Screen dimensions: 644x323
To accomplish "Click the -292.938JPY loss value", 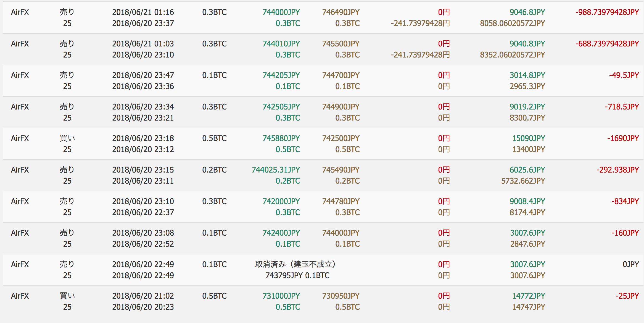I will coord(618,170).
